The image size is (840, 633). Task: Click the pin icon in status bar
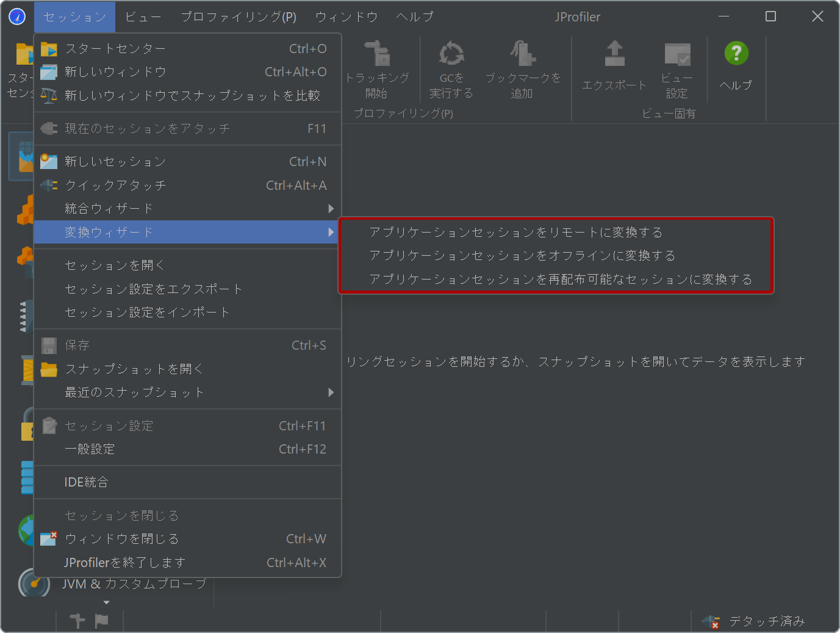pos(77,621)
